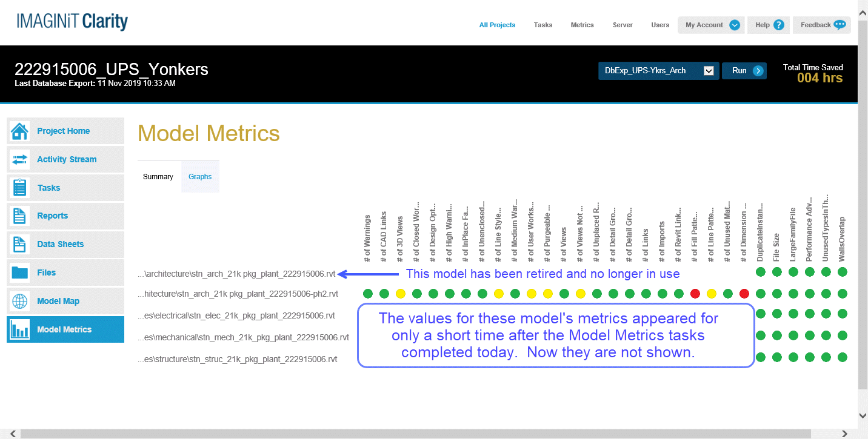The width and height of the screenshot is (868, 439).
Task: Click the Reports document icon
Action: click(20, 216)
